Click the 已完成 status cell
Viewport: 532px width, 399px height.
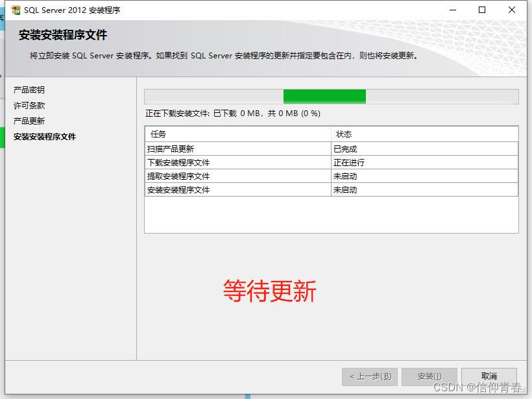[x=424, y=149]
